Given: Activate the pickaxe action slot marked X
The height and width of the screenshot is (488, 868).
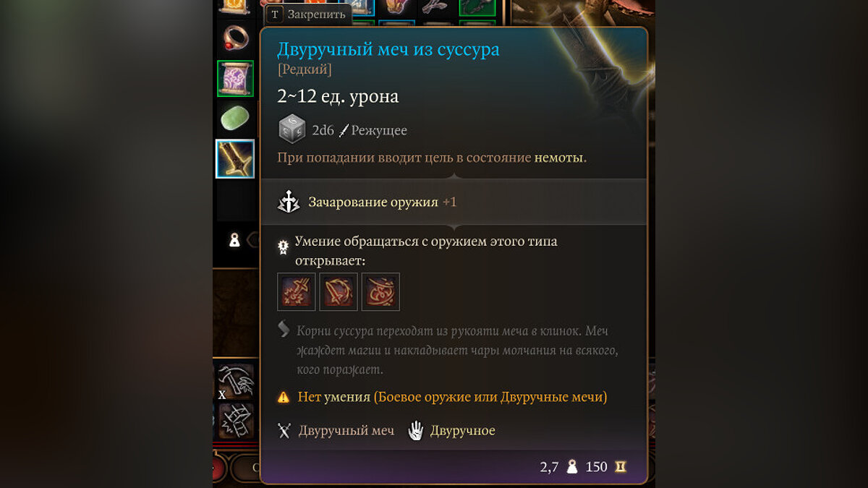Looking at the screenshot, I should coord(236,382).
